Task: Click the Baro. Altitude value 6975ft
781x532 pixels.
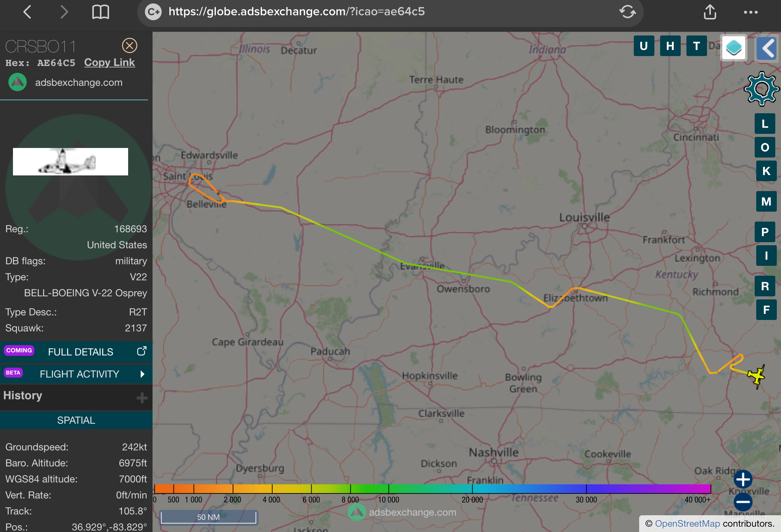Action: pyautogui.click(x=133, y=463)
